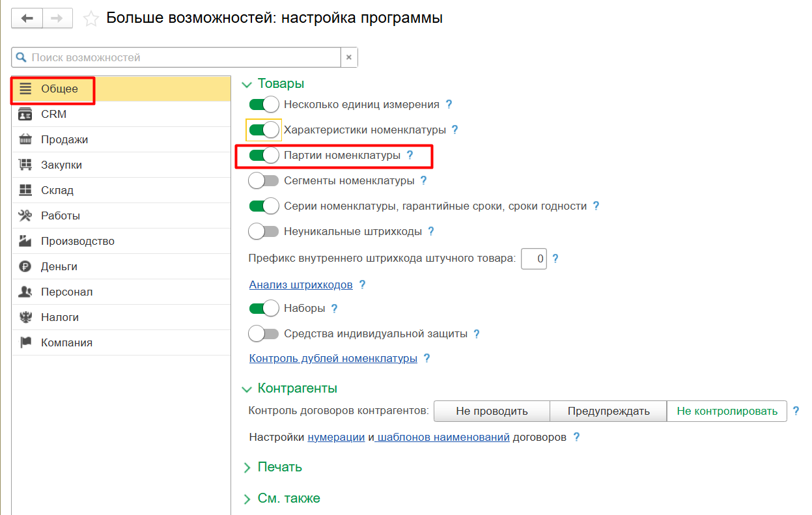Screen dimensions: 812x515
Task: Enable Неуникальные штрихкоды switch
Action: [264, 231]
